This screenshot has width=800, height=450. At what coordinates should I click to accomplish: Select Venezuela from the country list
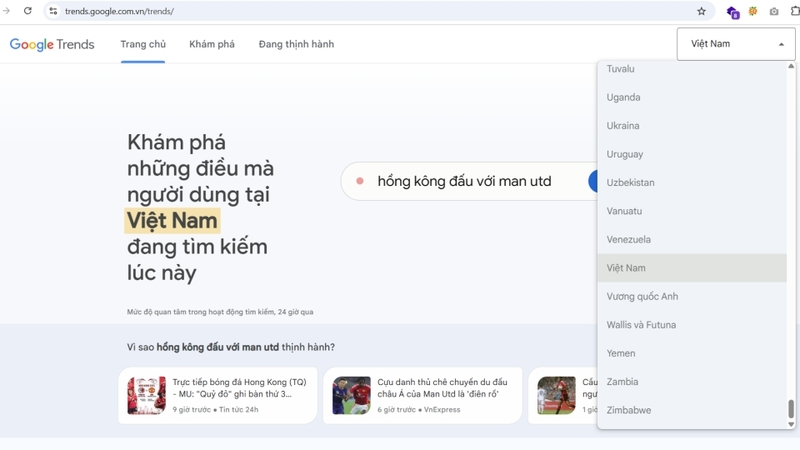click(x=692, y=239)
